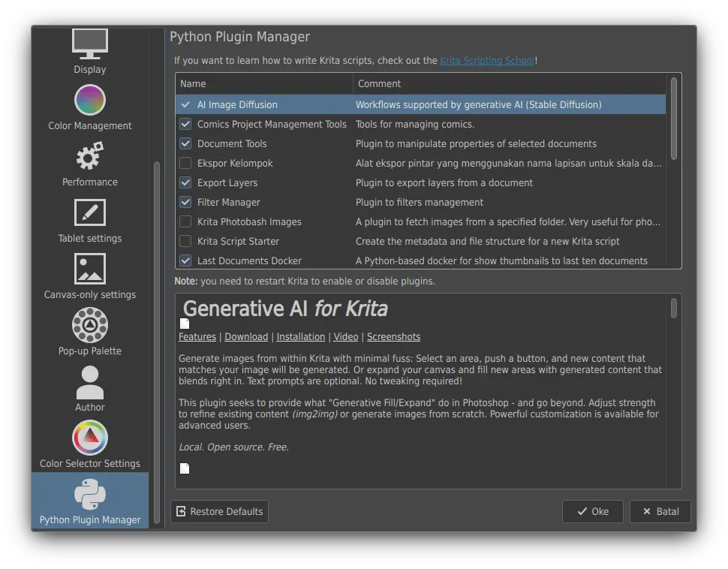Open Color Selector Settings page
The height and width of the screenshot is (569, 728).
point(89,444)
